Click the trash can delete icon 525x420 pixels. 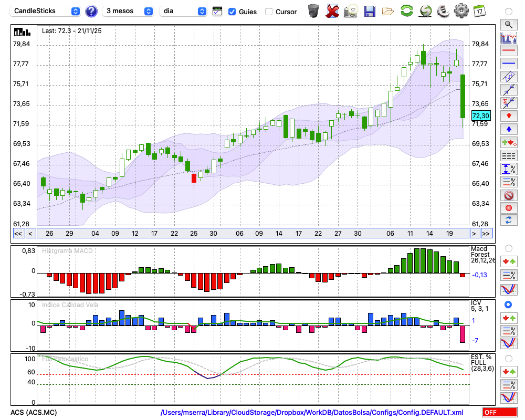(x=313, y=11)
